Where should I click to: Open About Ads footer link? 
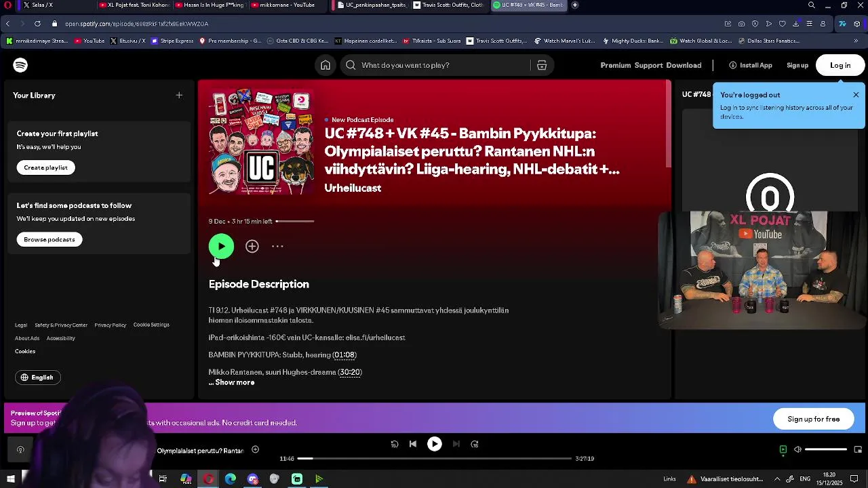point(27,338)
